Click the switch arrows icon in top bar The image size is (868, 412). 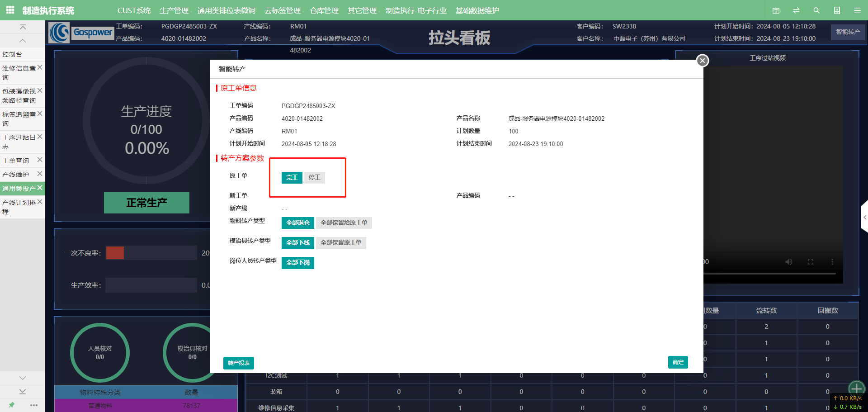796,10
